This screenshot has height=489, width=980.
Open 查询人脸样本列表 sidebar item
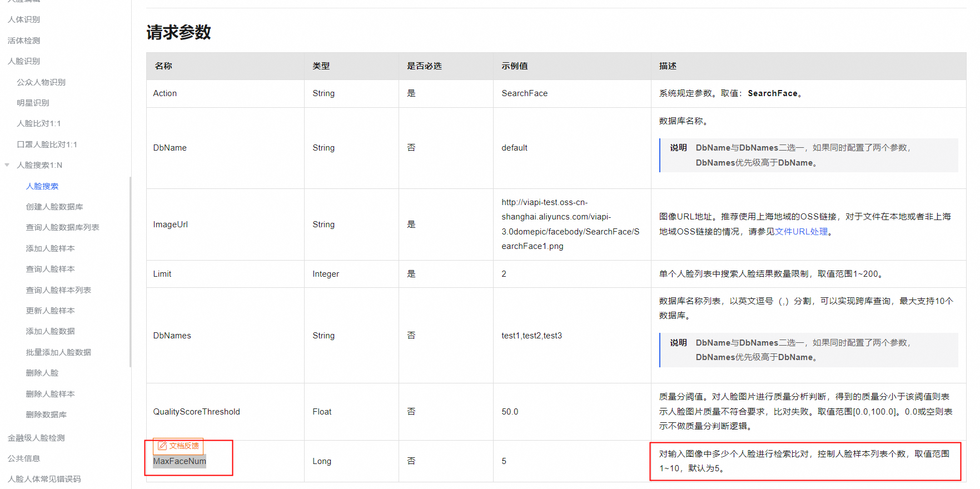[x=58, y=290]
